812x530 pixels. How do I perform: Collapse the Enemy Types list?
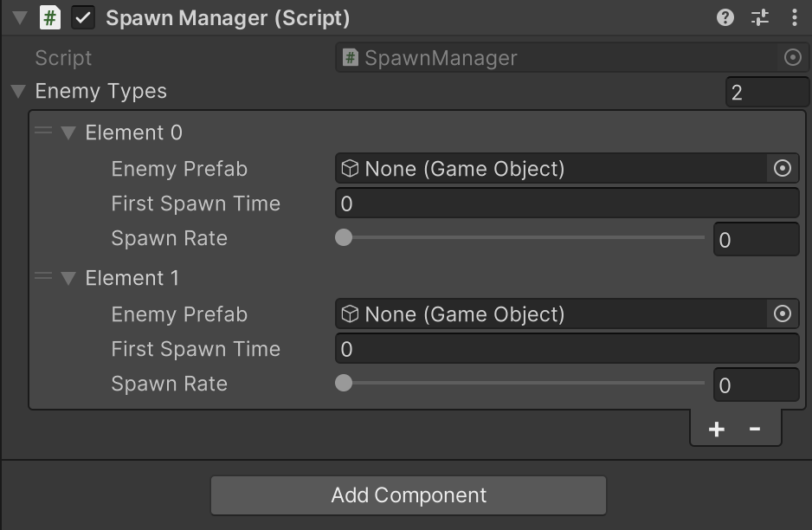pos(18,92)
